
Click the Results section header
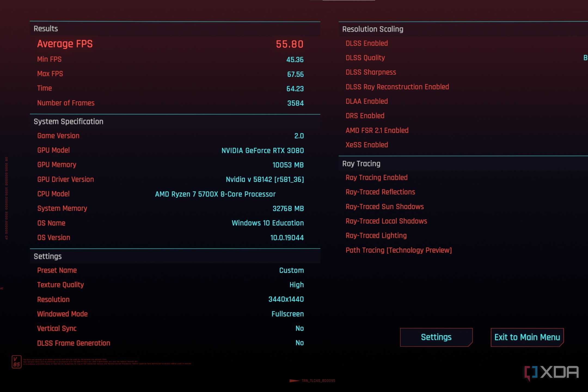pyautogui.click(x=175, y=29)
